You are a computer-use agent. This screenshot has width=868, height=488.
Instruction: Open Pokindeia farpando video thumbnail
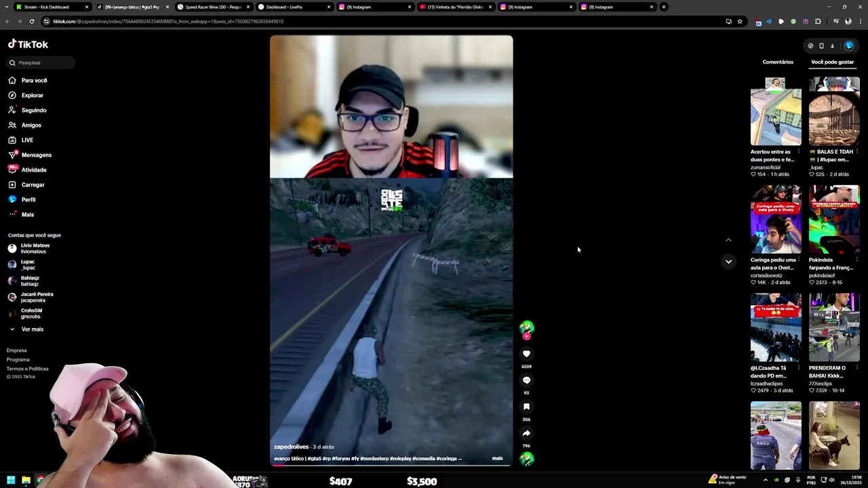pos(834,219)
